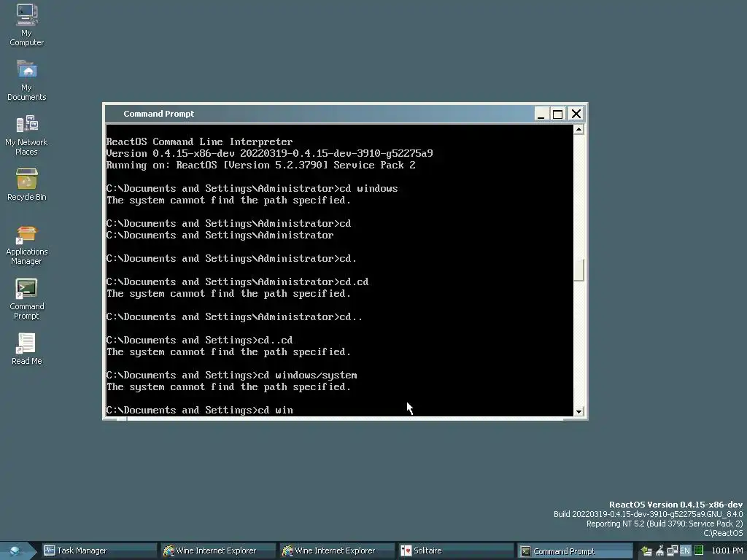Screen dimensions: 747x560
Task: Click the 'Running on: ReactOS' console line
Action: click(x=261, y=166)
